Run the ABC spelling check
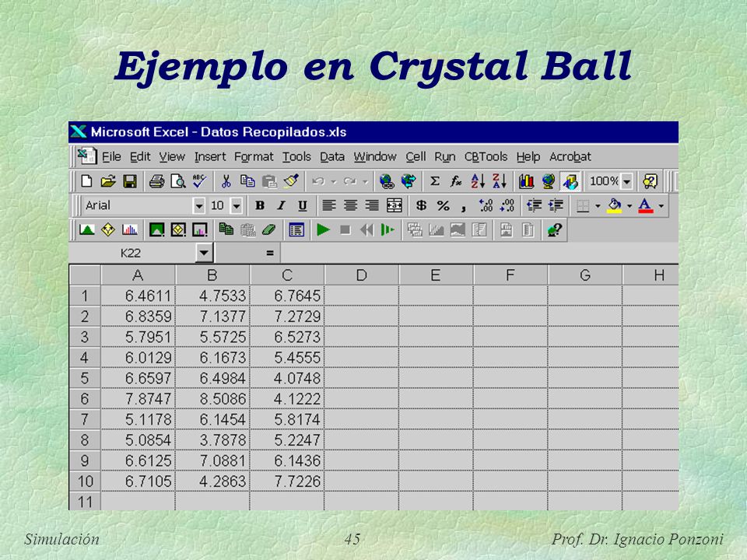Viewport: 747px width, 560px height. pos(200,181)
